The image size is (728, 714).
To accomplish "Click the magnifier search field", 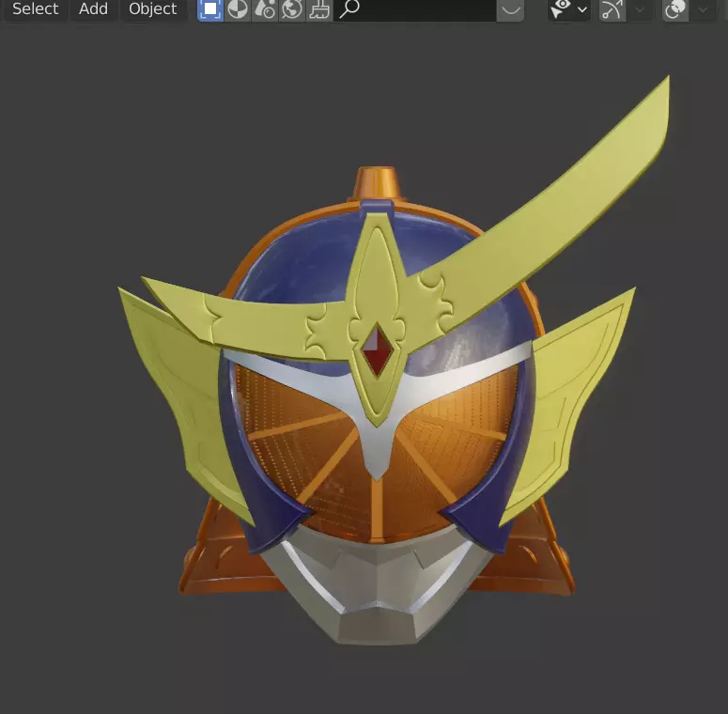I will [414, 8].
